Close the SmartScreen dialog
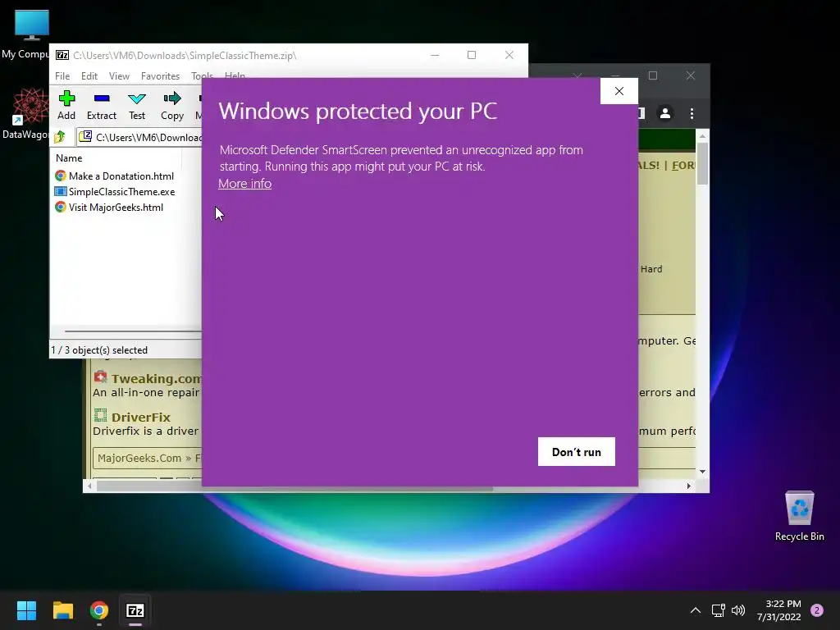The image size is (840, 630). point(619,91)
